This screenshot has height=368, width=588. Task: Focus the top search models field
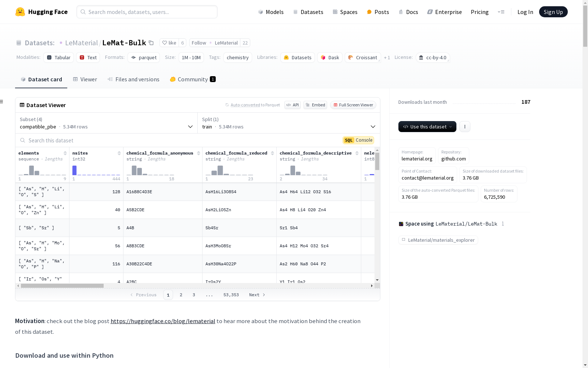coord(147,12)
